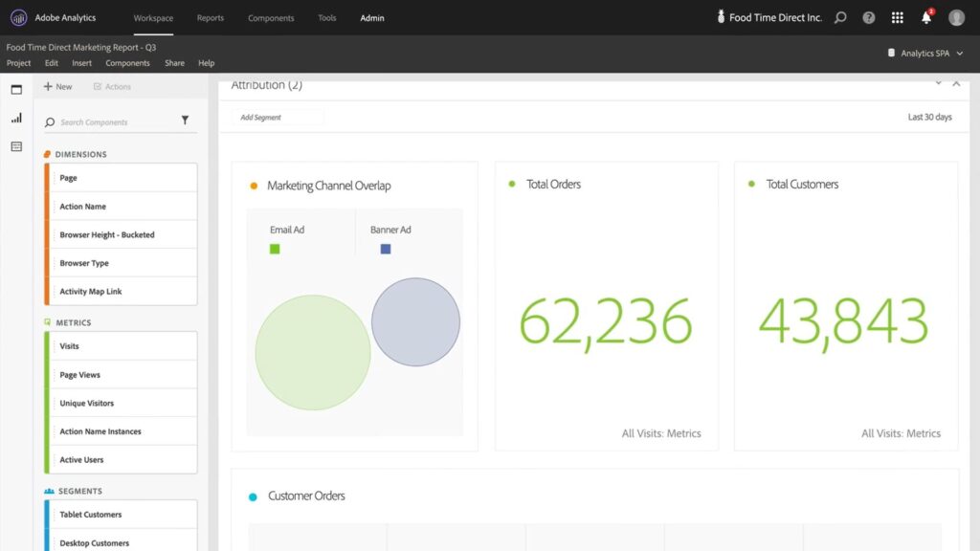Click the Add Segment field
This screenshot has height=551, width=980.
point(278,116)
